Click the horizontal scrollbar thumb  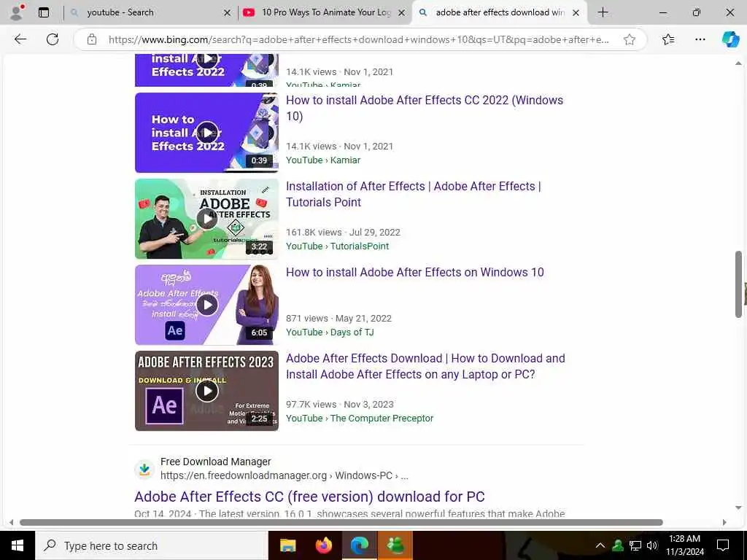[x=341, y=522]
